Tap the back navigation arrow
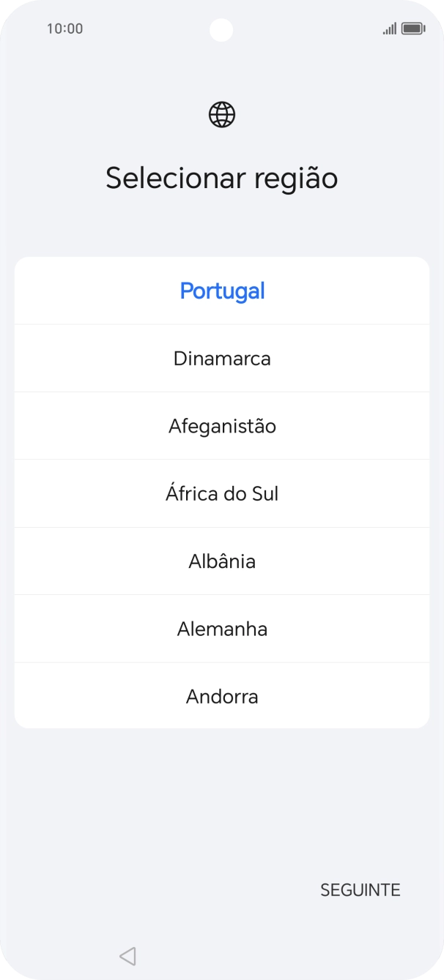 (x=127, y=955)
